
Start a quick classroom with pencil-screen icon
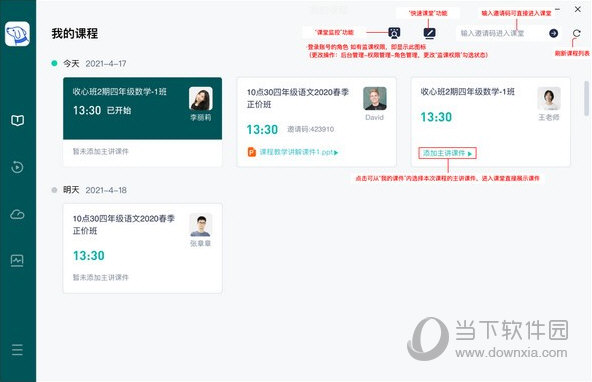tap(429, 33)
